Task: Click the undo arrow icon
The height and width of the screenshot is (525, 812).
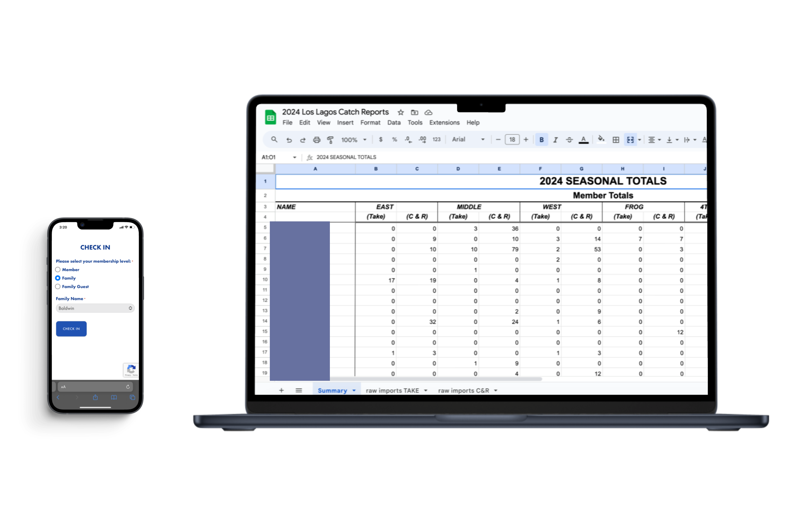Action: pyautogui.click(x=289, y=140)
